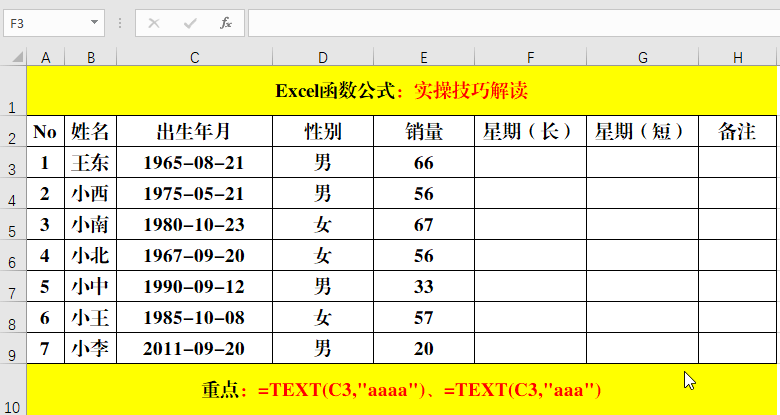
Task: Open Insert Function fx dialog
Action: (226, 23)
